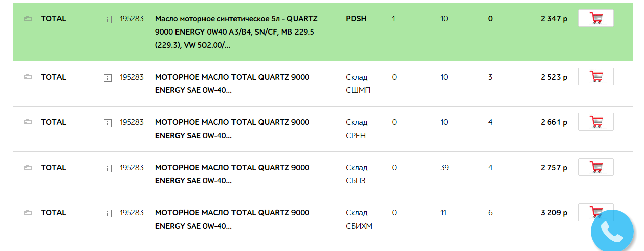Click the briefcase icon in Склад СБИХМ row

(28, 213)
